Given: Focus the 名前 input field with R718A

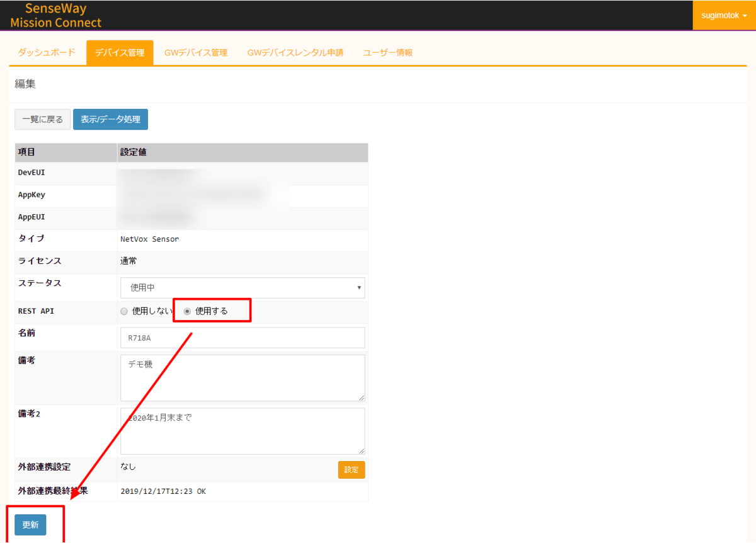Looking at the screenshot, I should 243,338.
